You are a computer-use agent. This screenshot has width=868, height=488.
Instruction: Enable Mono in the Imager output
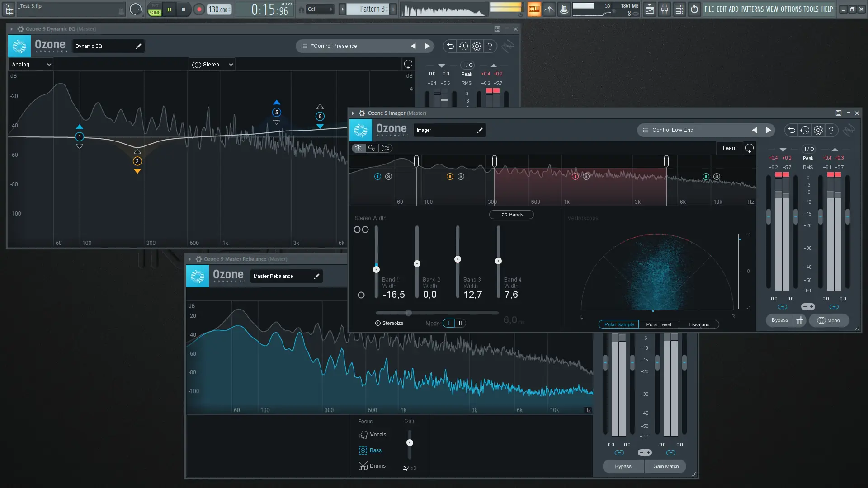[x=829, y=320]
